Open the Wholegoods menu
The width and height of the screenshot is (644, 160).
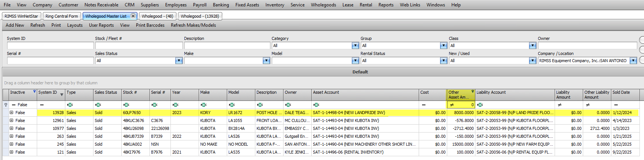[323, 5]
